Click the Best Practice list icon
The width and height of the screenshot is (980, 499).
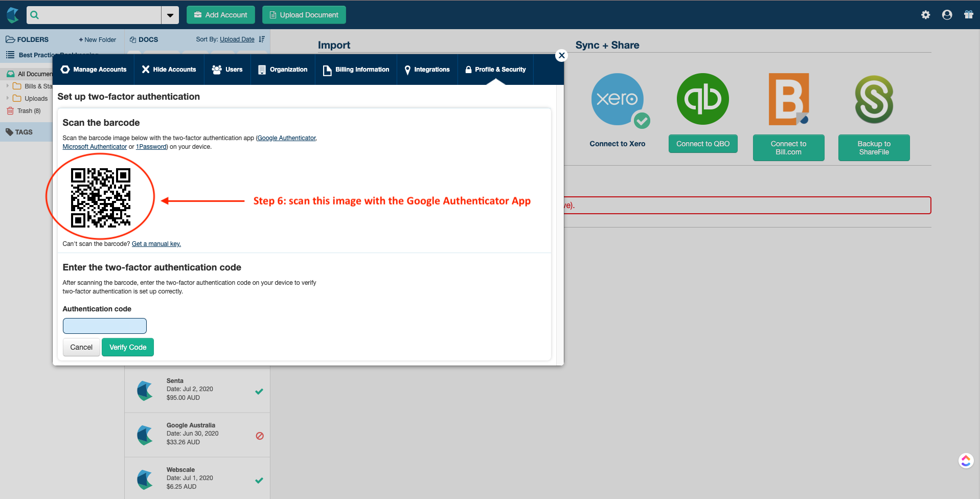coord(10,55)
